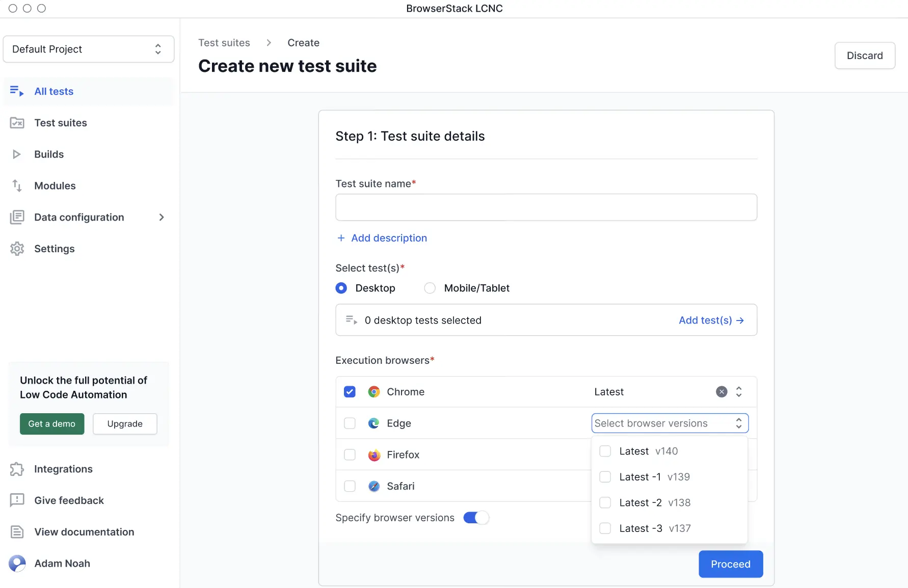Image resolution: width=908 pixels, height=588 pixels.
Task: Click the Settings gear icon
Action: pyautogui.click(x=17, y=249)
